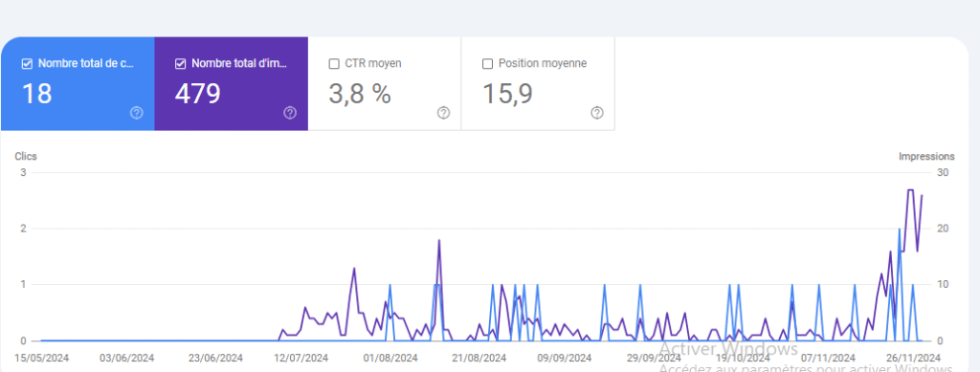Image resolution: width=980 pixels, height=372 pixels.
Task: Click the 12/07/2024 date on the axis
Action: [x=301, y=359]
